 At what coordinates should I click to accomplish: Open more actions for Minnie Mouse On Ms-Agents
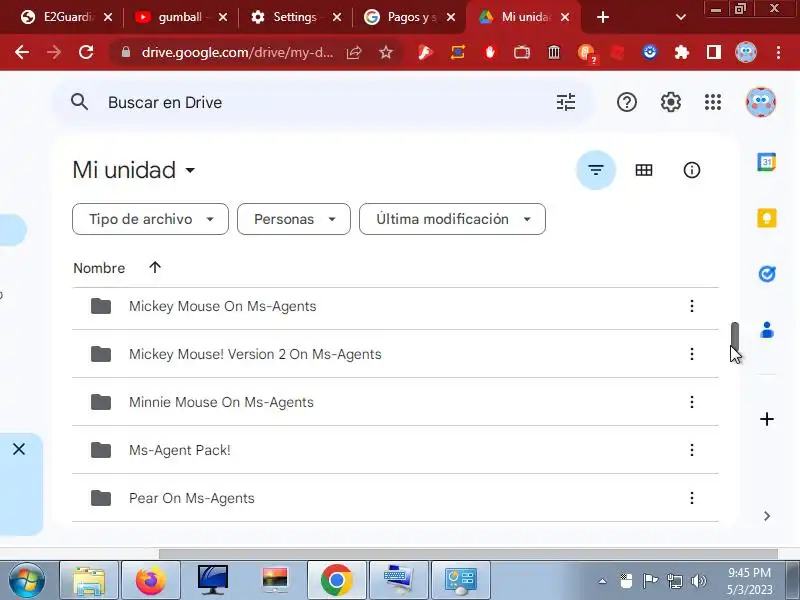(x=691, y=402)
